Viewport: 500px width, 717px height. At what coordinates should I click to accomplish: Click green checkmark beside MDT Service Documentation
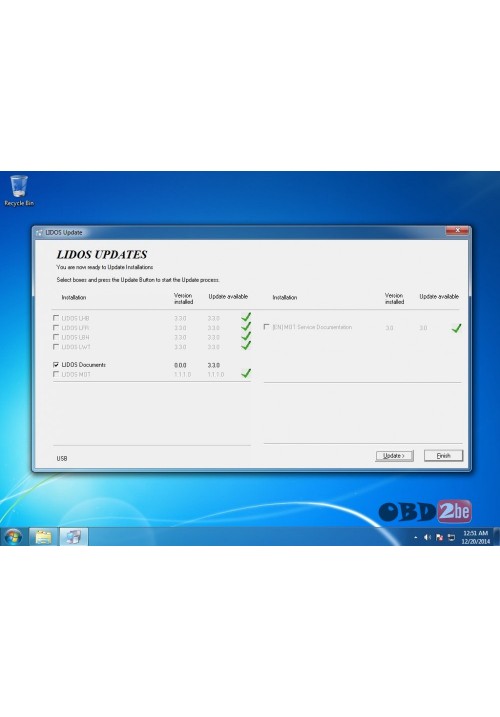coord(456,328)
